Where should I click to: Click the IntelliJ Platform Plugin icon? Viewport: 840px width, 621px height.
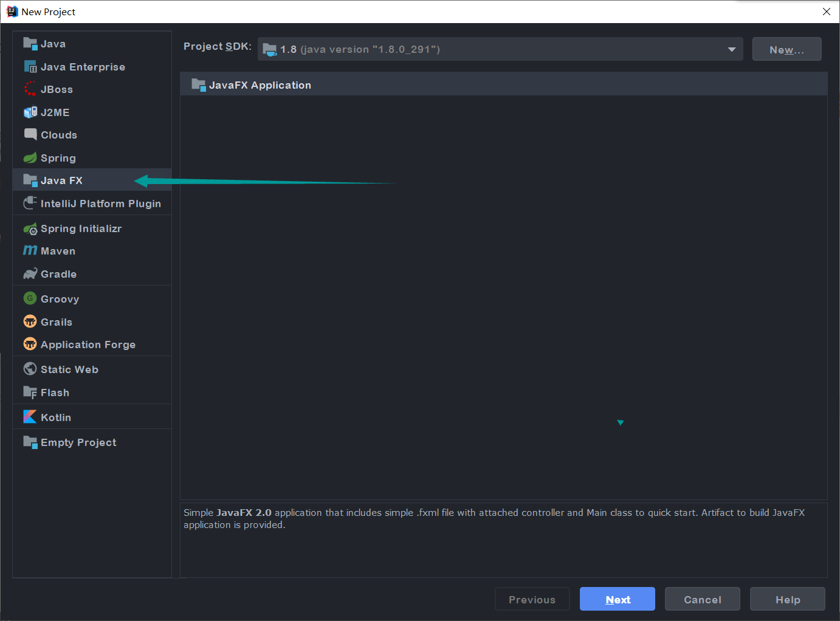pos(30,204)
